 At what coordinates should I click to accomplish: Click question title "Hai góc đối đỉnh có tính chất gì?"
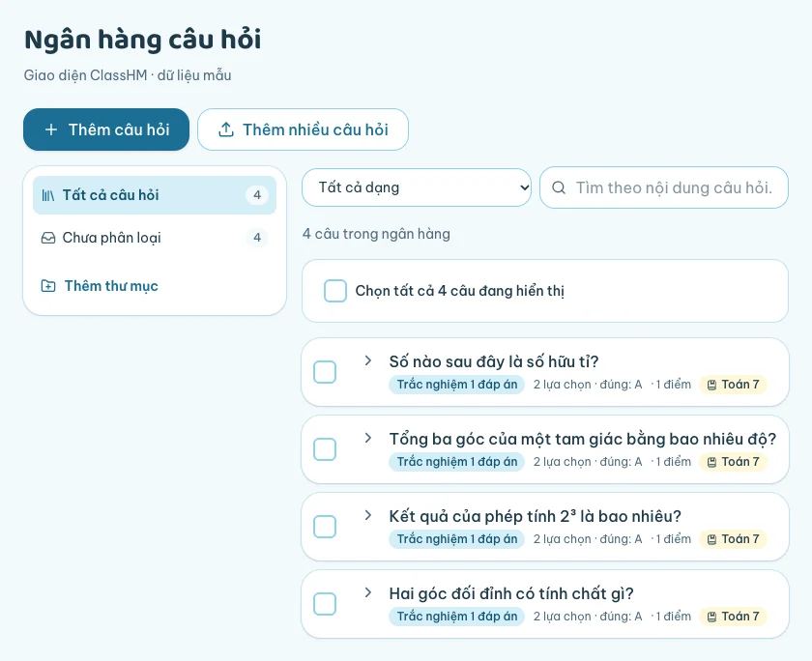coord(511,593)
